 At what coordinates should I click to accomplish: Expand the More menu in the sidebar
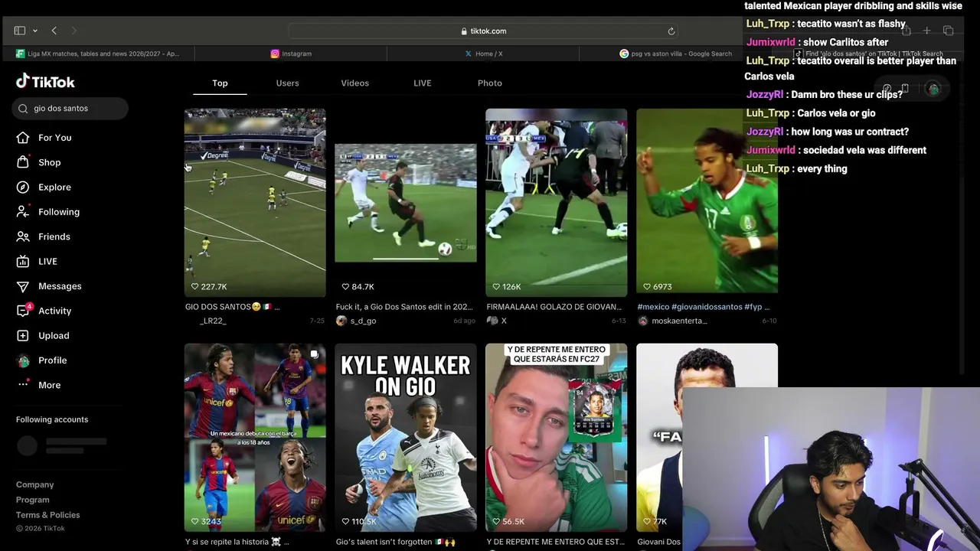(39, 385)
